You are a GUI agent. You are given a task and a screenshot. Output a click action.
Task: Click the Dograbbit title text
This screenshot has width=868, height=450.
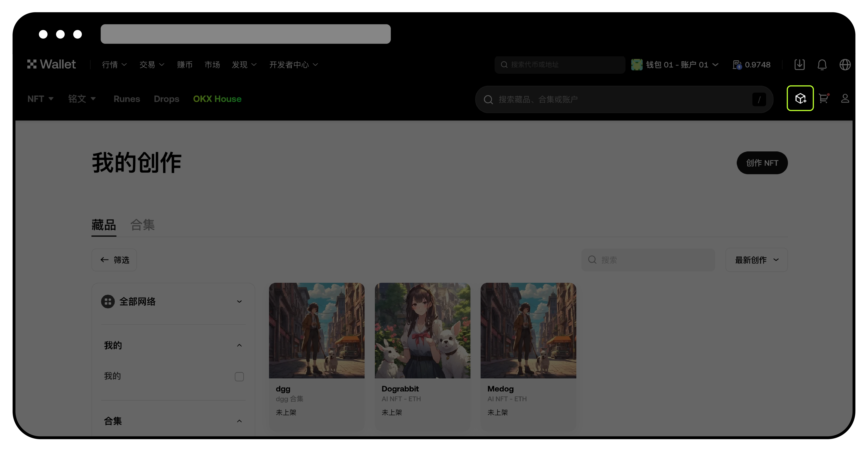coord(400,389)
